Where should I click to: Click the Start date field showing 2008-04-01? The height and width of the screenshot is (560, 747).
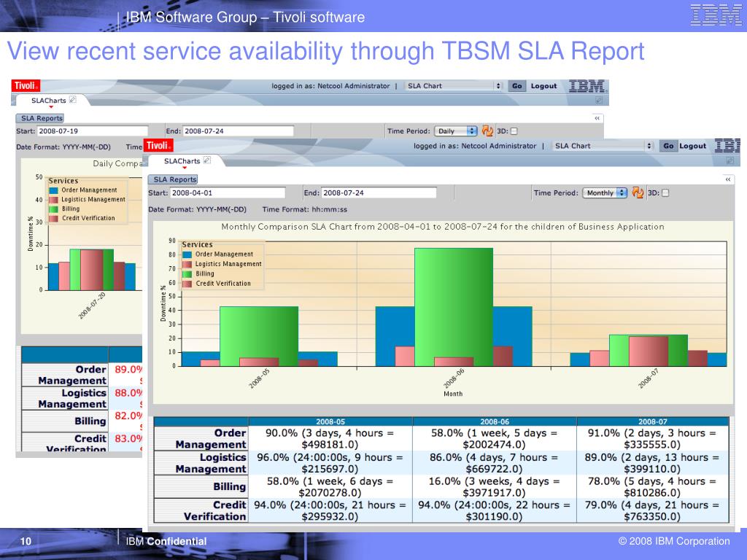228,192
